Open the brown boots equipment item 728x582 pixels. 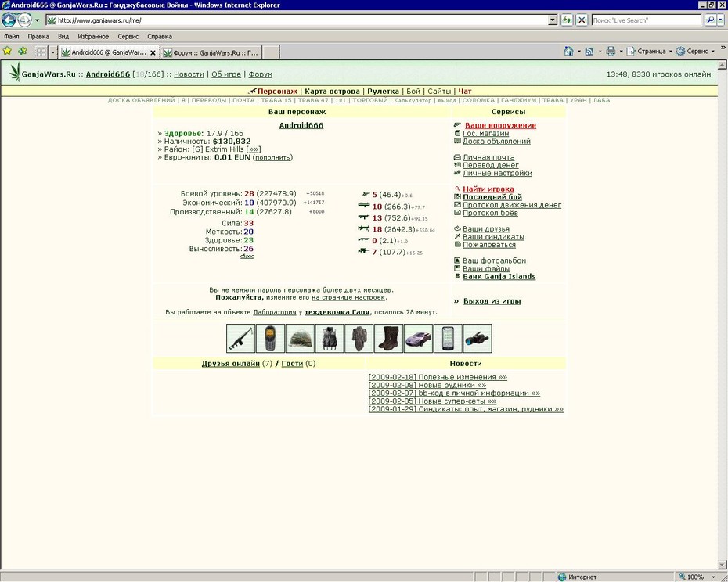(x=388, y=339)
